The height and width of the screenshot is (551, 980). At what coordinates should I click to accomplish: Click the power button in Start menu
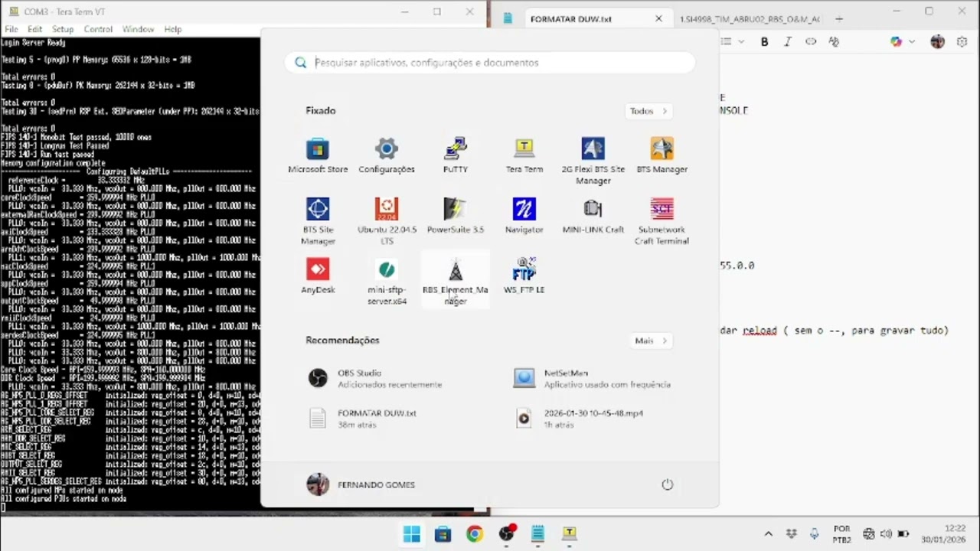(668, 484)
